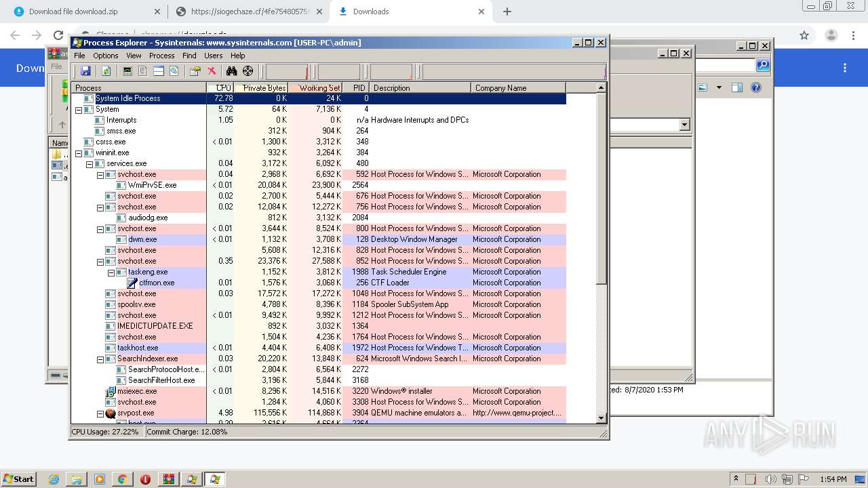Click the DLL/handle view magnifier icon
Image resolution: width=868 pixels, height=488 pixels.
coord(174,71)
